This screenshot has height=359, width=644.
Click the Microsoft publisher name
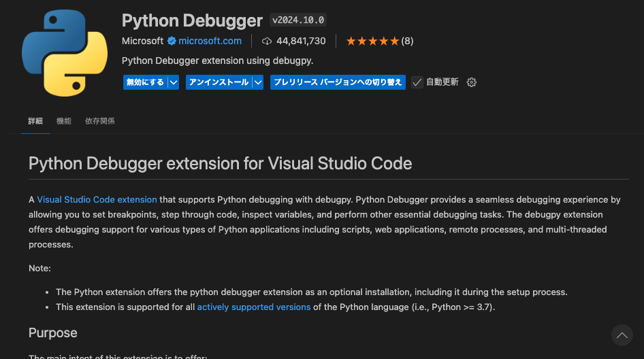tap(142, 41)
